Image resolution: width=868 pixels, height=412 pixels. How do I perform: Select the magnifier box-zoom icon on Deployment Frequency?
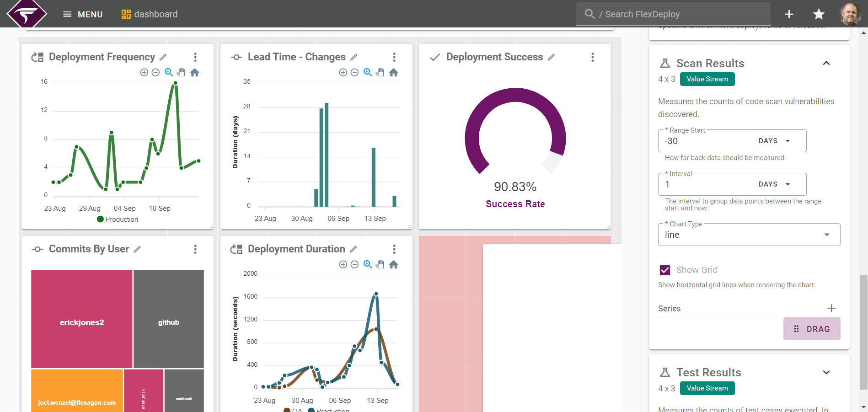click(x=168, y=72)
